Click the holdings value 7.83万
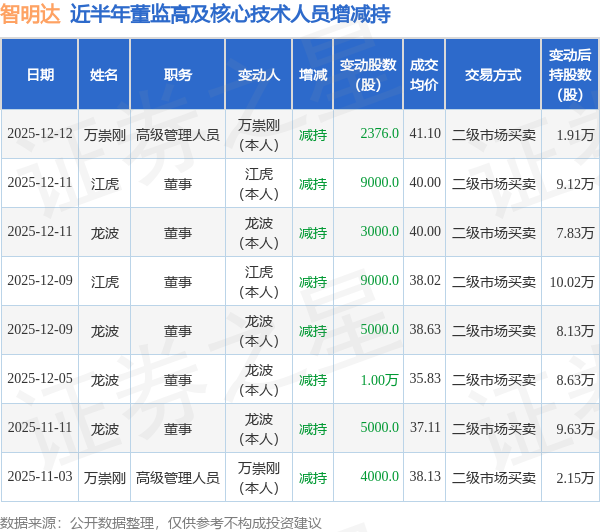 (x=575, y=233)
